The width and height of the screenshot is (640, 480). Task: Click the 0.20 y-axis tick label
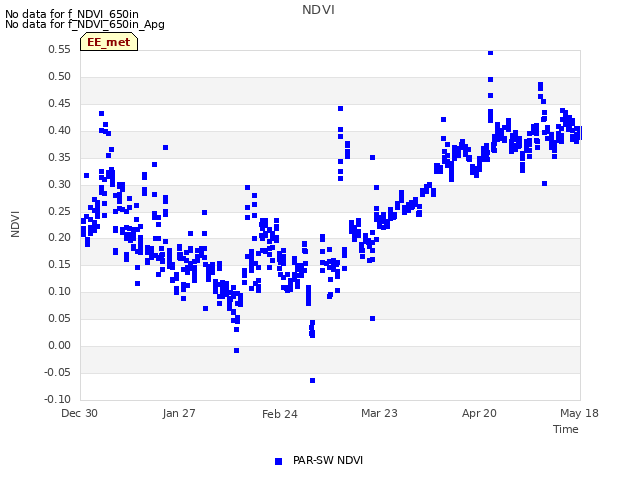[60, 237]
